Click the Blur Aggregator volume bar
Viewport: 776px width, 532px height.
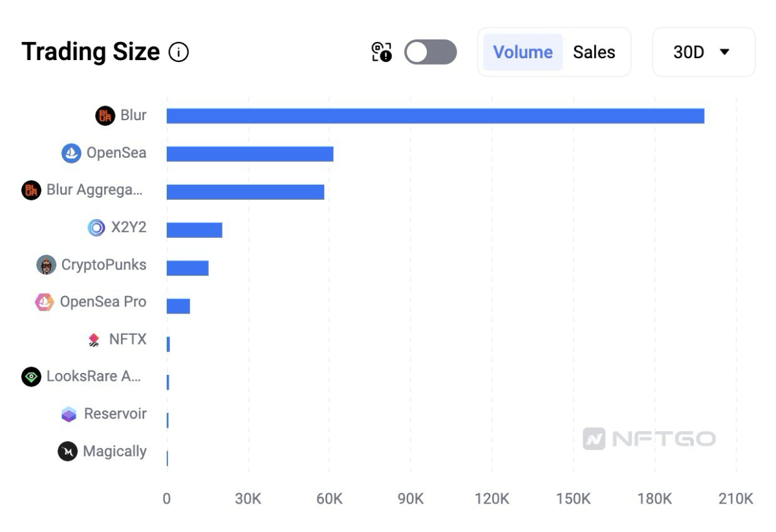246,192
